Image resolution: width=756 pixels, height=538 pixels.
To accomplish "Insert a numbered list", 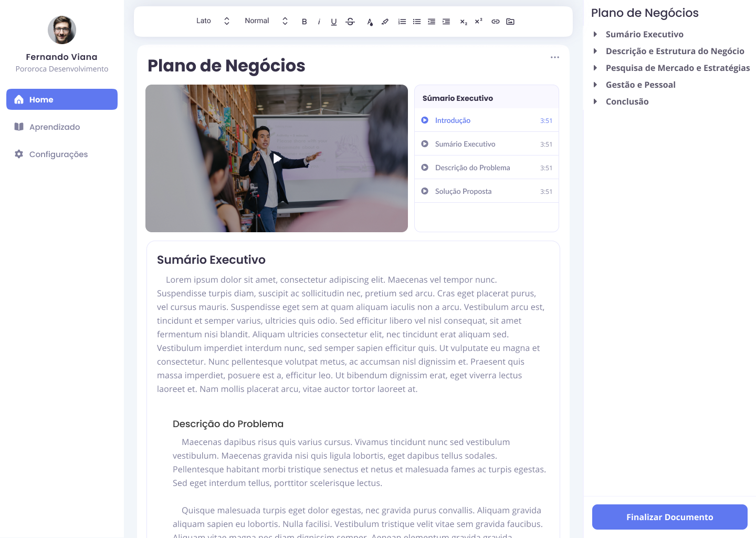I will 402,22.
